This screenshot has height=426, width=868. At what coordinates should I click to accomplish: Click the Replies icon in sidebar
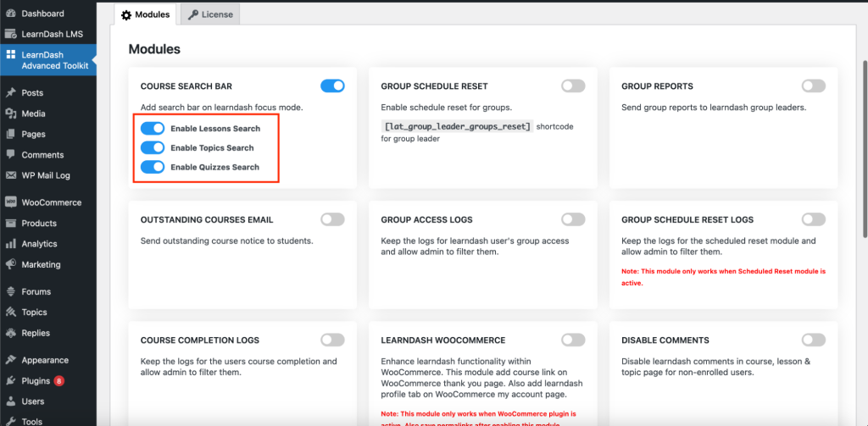(x=10, y=333)
